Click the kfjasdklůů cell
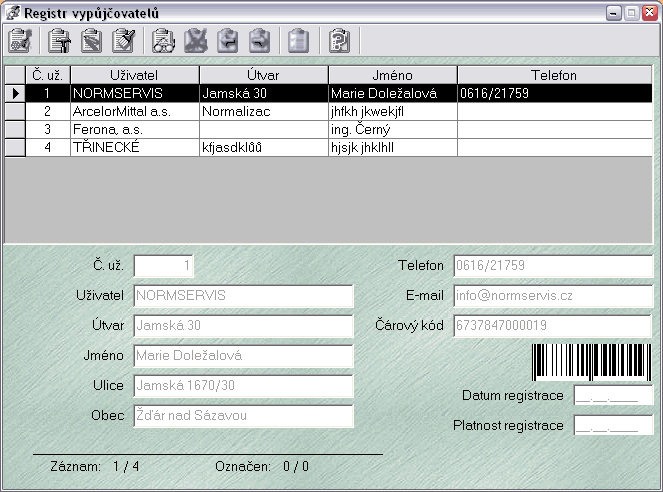Screen dimensions: 663x492 pos(263,148)
